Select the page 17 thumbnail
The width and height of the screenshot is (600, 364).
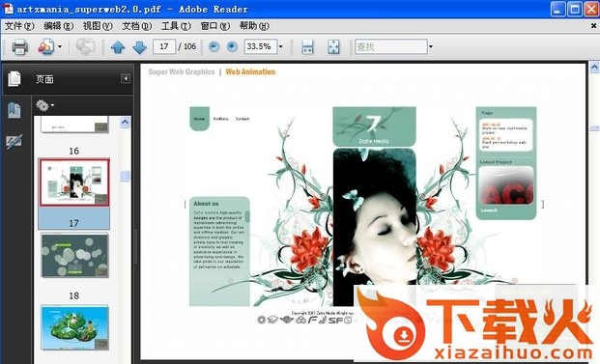(73, 182)
